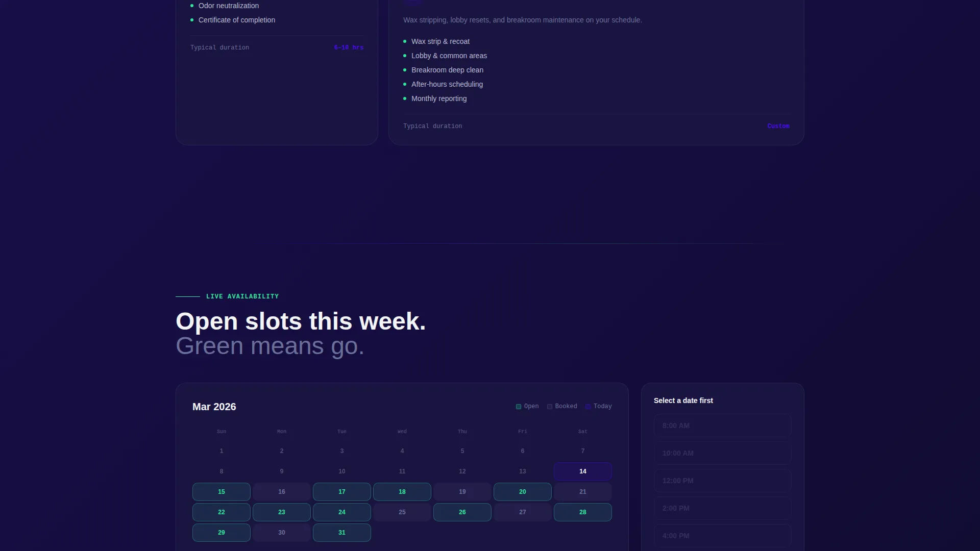Image resolution: width=980 pixels, height=551 pixels.
Task: Click the Sun weekday header
Action: (221, 432)
